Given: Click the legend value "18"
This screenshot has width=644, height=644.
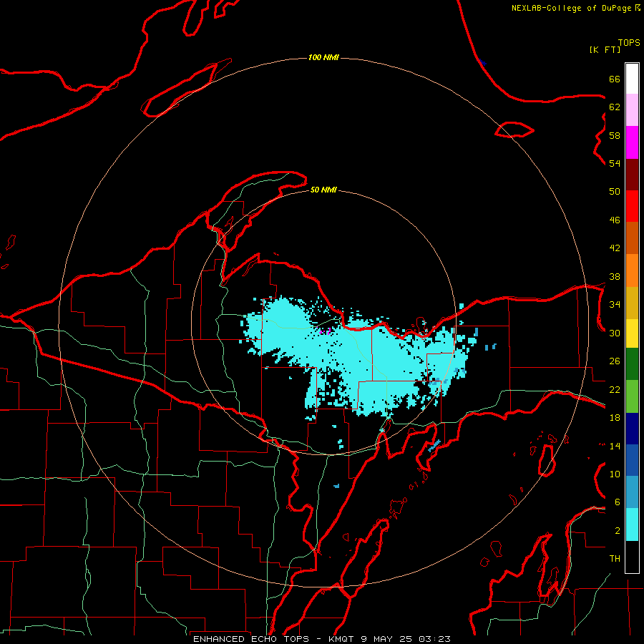Looking at the screenshot, I should tap(615, 418).
